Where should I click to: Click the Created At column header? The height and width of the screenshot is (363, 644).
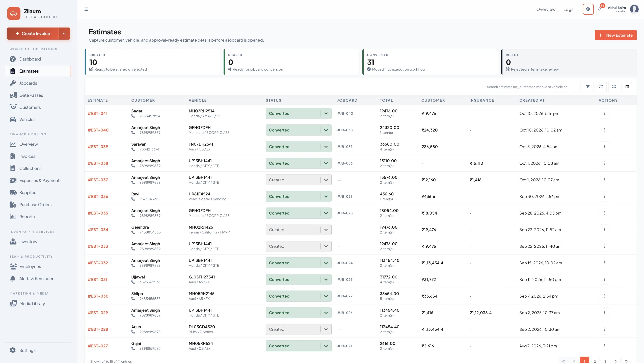(x=532, y=100)
